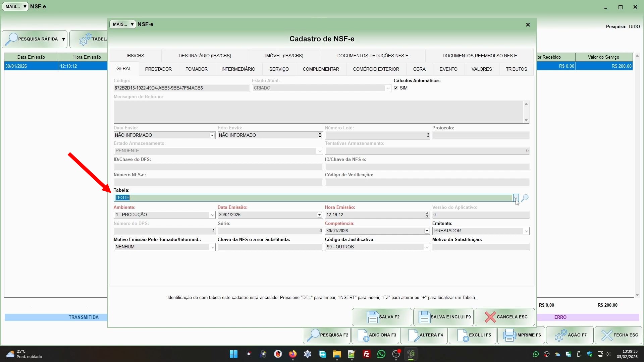Uncheck the Cálculos Automáticos SIM checkbox
Image resolution: width=644 pixels, height=362 pixels.
pyautogui.click(x=396, y=88)
